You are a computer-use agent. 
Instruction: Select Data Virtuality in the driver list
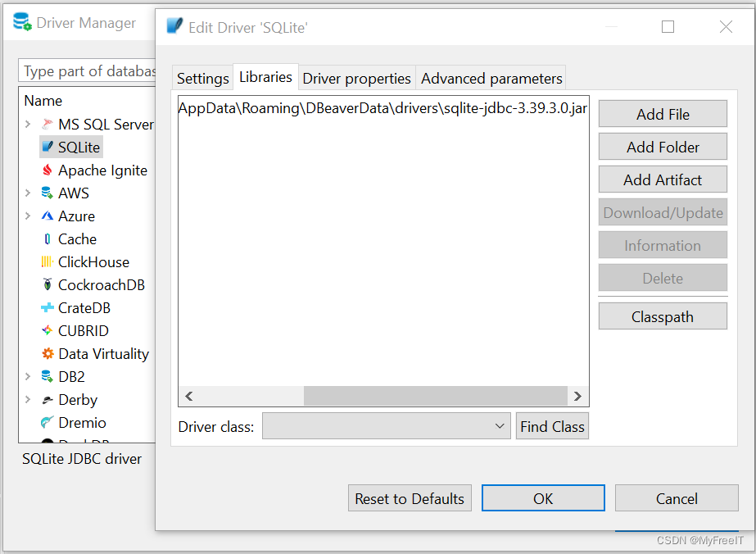coord(104,354)
